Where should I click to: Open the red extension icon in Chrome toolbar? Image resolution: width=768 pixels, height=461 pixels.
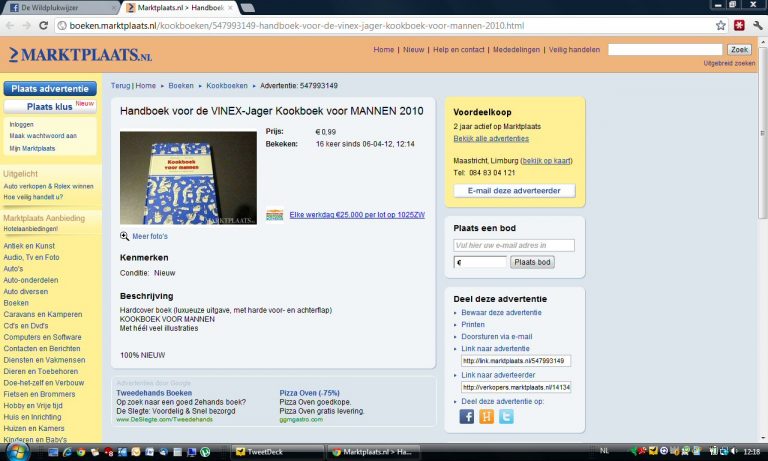pos(739,25)
